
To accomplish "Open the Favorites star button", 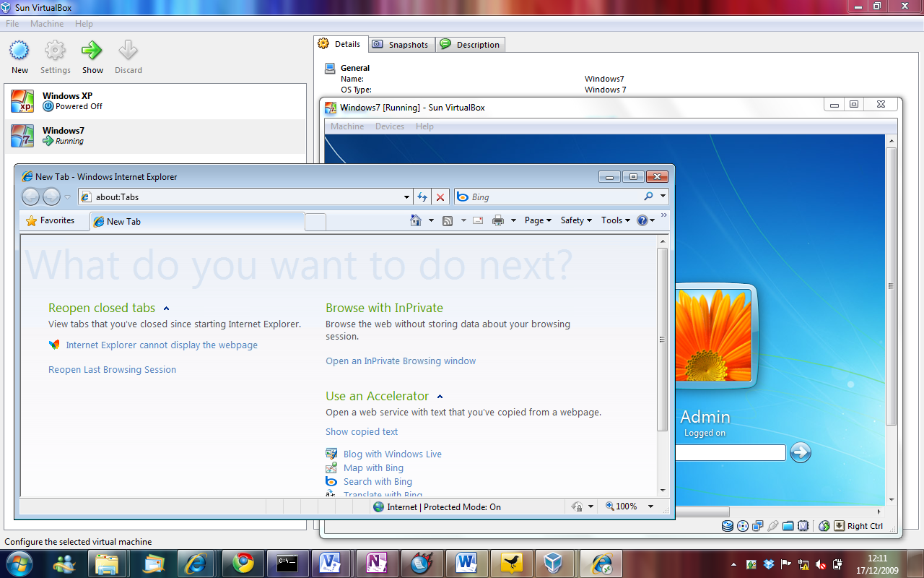I will (x=51, y=221).
